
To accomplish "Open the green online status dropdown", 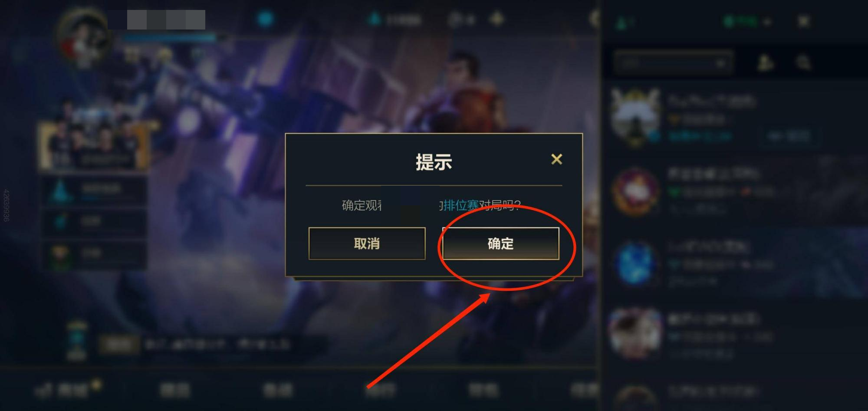I will (746, 21).
